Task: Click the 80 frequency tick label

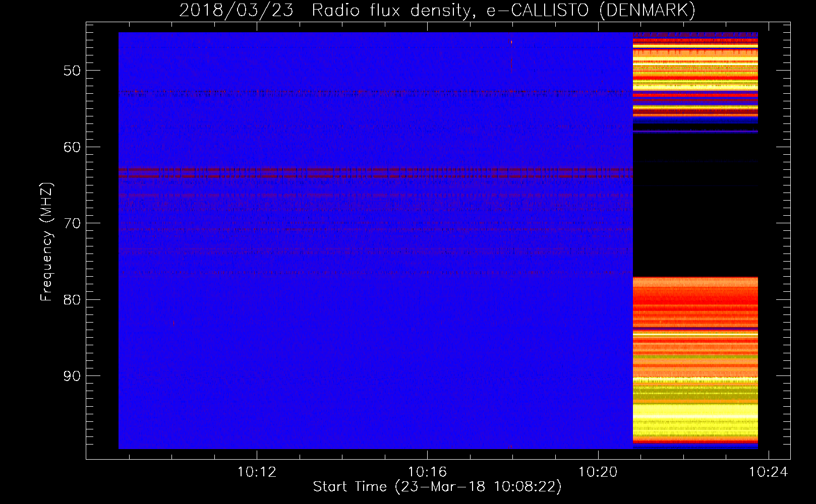Action: (x=72, y=300)
